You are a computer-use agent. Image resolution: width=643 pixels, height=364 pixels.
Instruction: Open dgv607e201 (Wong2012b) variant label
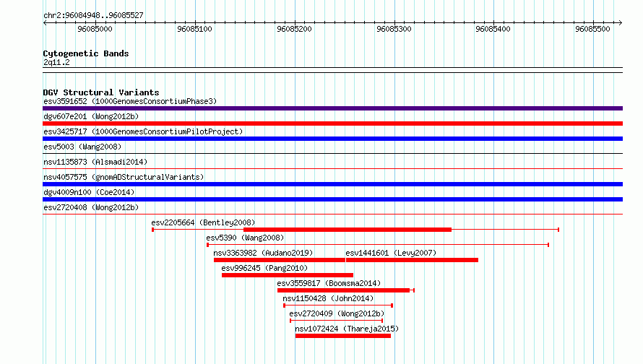click(x=91, y=116)
